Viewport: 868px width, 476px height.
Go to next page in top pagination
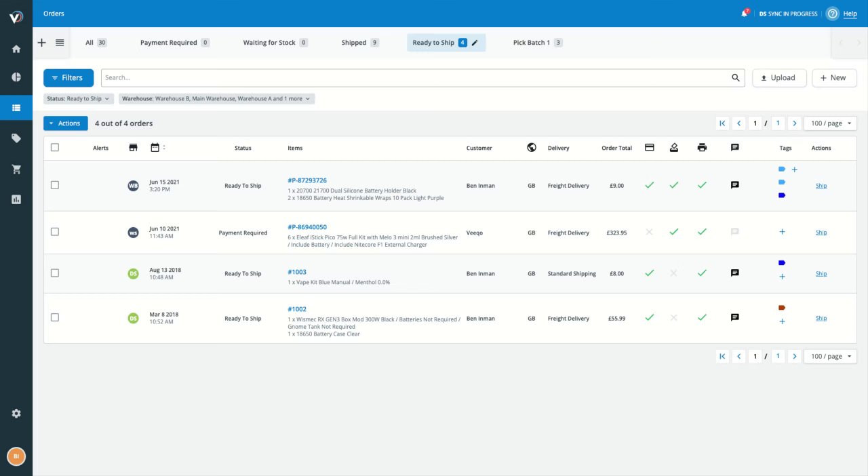pos(795,123)
